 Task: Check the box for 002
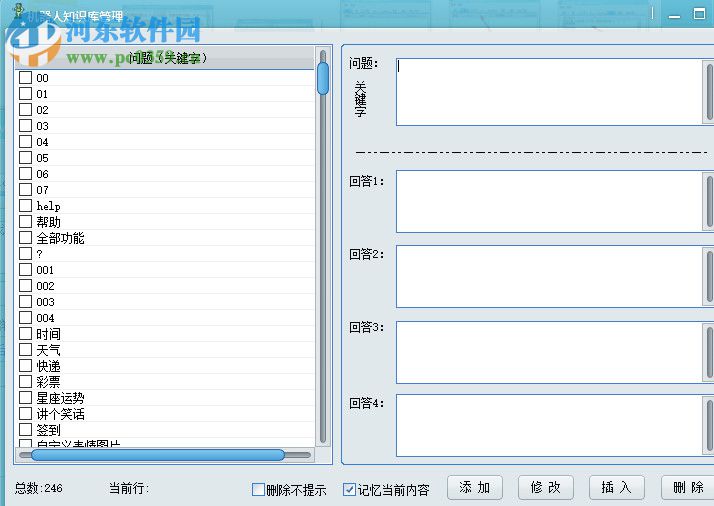(26, 286)
